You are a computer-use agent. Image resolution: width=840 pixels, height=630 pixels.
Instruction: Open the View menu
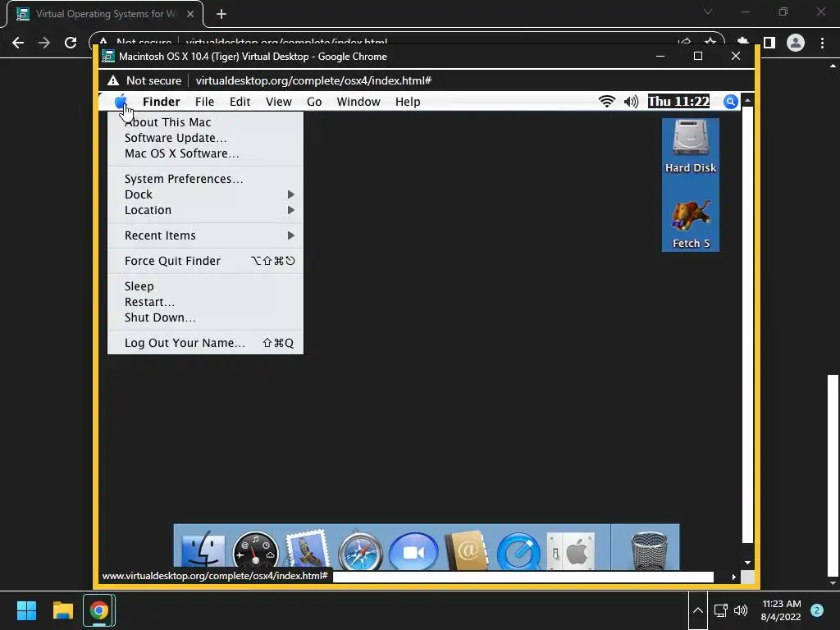(x=279, y=102)
